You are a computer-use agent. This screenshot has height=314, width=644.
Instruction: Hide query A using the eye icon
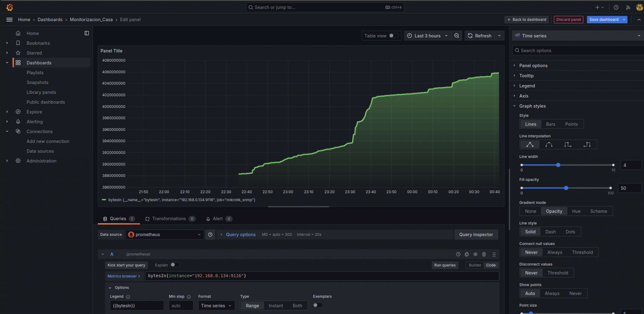[475, 254]
